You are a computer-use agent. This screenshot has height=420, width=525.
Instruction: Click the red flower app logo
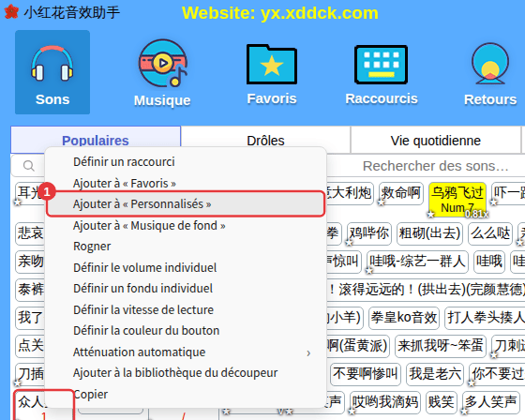(x=11, y=12)
